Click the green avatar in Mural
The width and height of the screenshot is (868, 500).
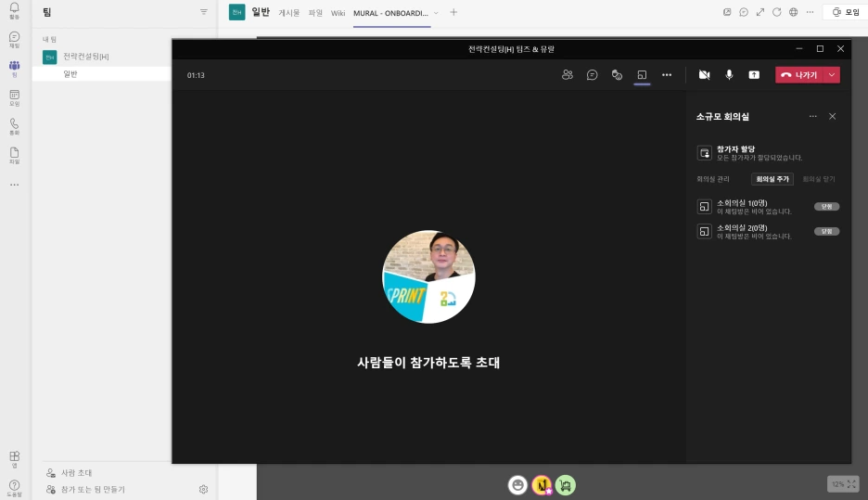(x=565, y=485)
